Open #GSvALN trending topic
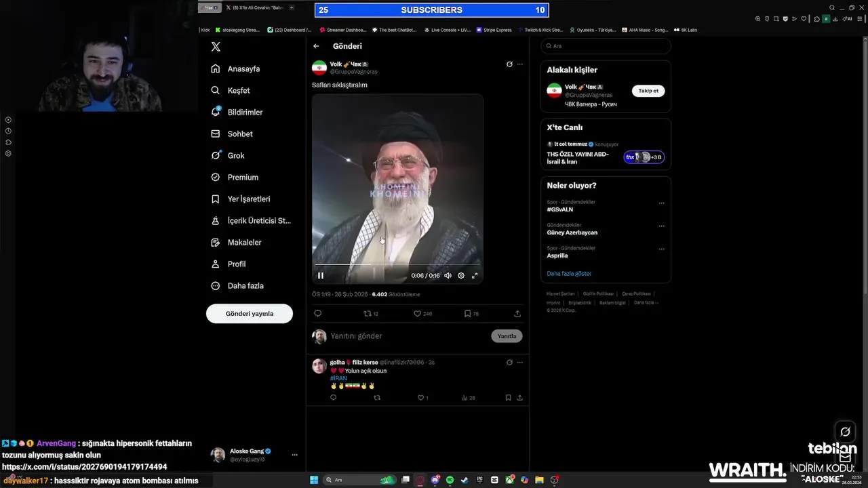The image size is (868, 488). coord(560,209)
